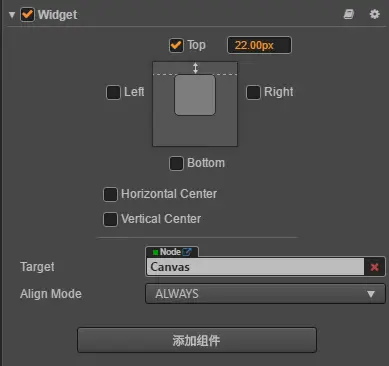389x366 pixels.
Task: Uncheck the Top alignment checkbox
Action: pos(176,45)
